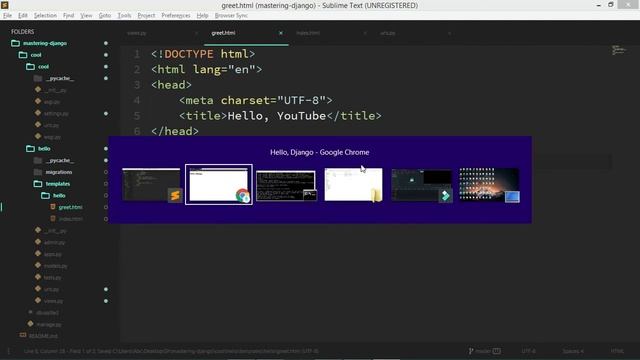The image size is (640, 360).
Task: Open views.py in the sidebar tree
Action: pyautogui.click(x=53, y=301)
